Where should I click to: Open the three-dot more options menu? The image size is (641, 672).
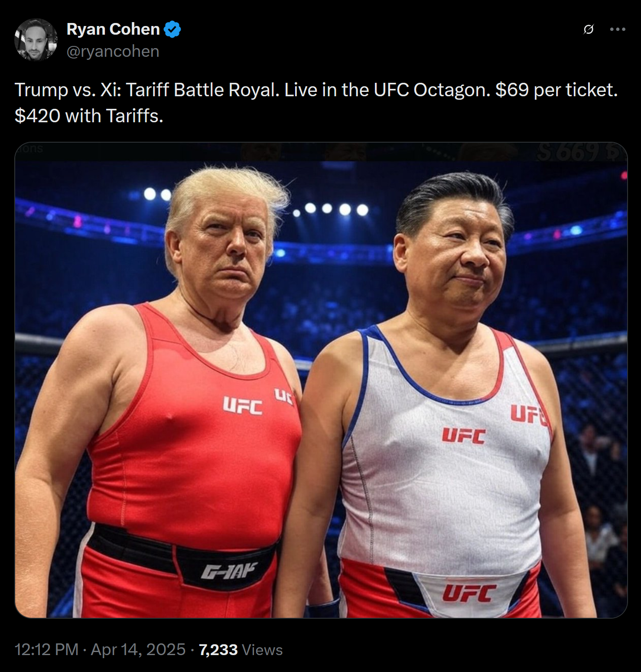tap(618, 29)
